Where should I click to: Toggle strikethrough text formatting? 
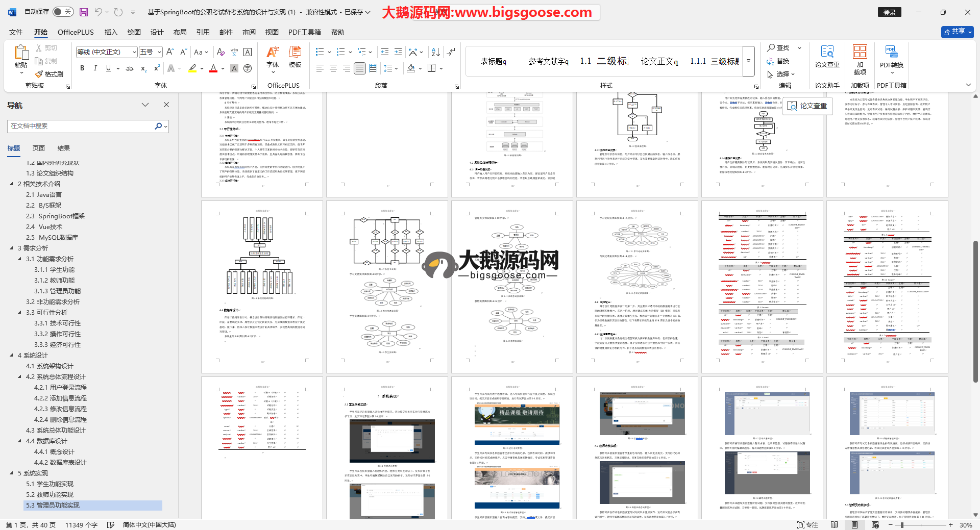[130, 68]
